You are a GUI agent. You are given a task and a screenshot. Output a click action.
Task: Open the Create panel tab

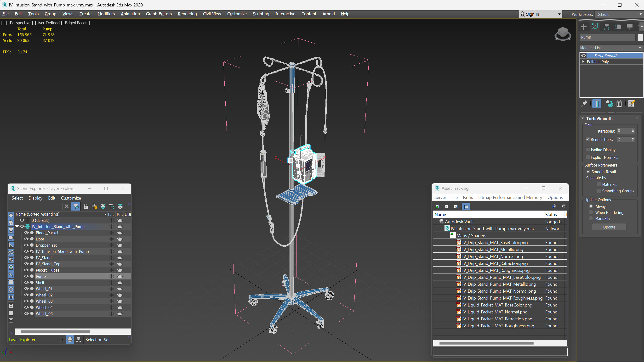click(583, 27)
